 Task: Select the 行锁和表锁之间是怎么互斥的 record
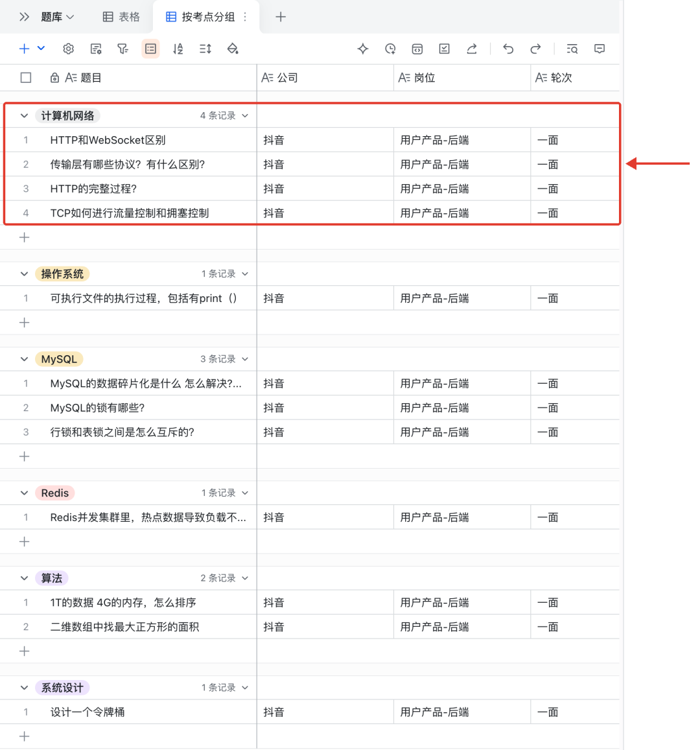pyautogui.click(x=122, y=432)
